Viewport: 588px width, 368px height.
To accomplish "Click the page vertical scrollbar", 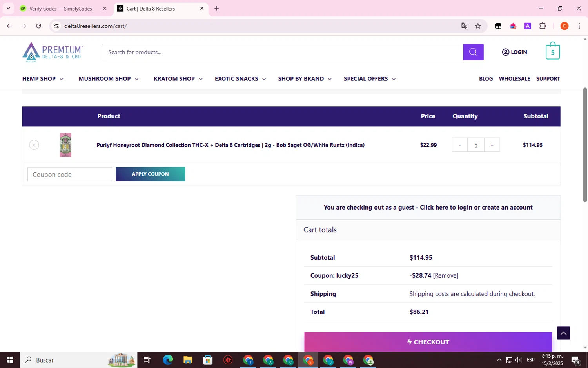I will tap(585, 145).
